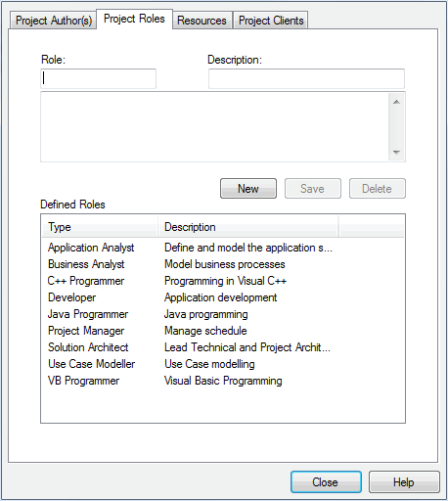Open the Resources tab

coord(202,21)
